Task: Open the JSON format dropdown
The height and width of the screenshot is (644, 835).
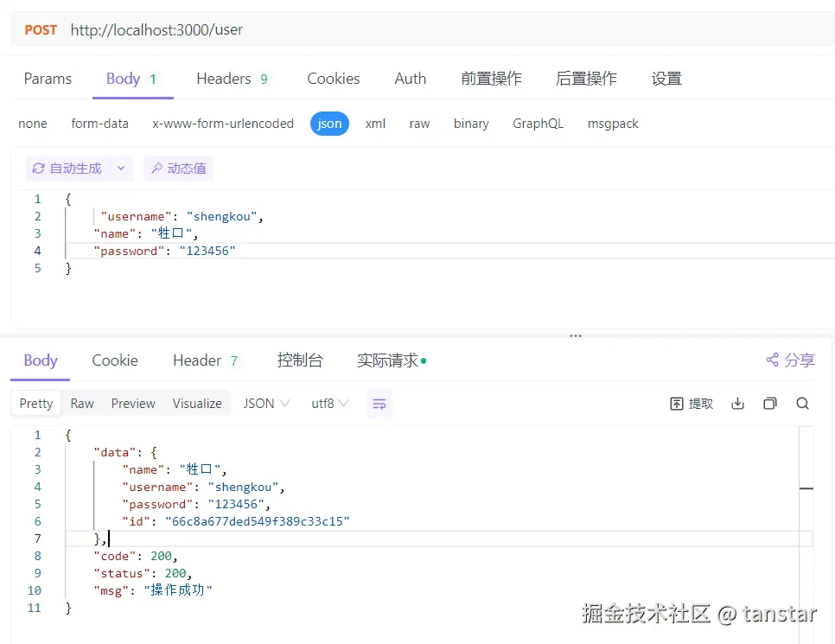Action: (266, 404)
